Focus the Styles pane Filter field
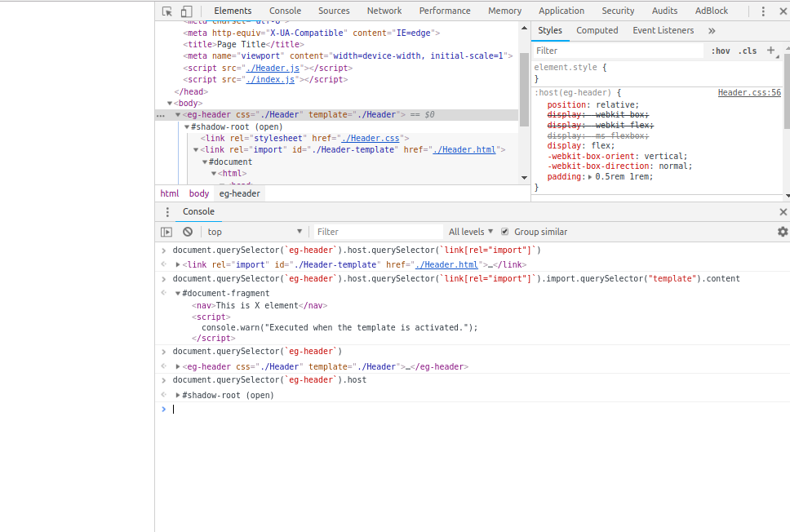Screen dimensions: 790x532 pos(618,51)
